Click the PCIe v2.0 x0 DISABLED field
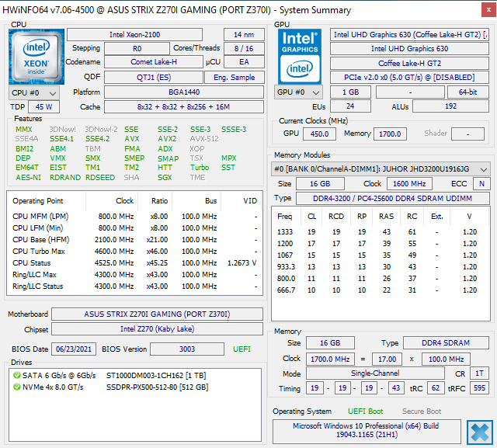 click(x=409, y=78)
